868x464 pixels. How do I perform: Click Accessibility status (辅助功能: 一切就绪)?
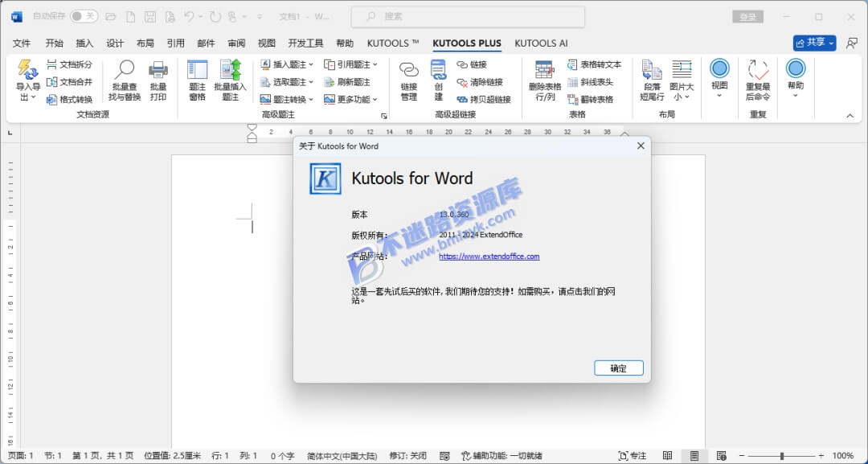click(502, 456)
